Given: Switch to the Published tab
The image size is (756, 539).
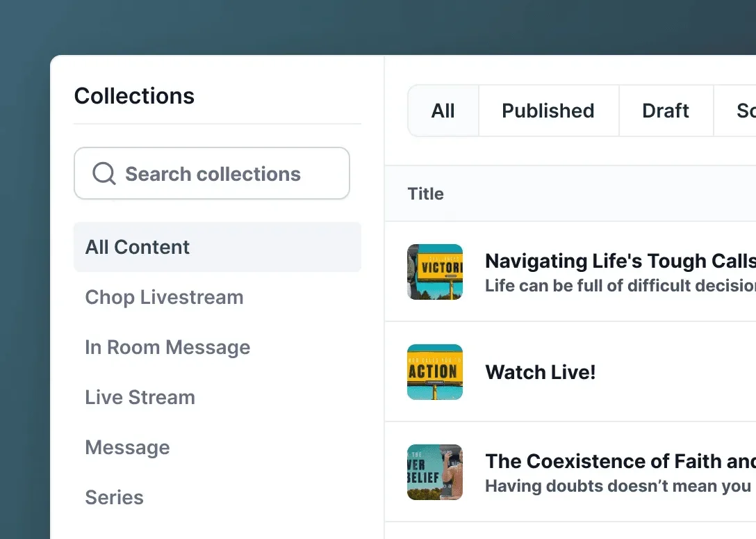Looking at the screenshot, I should click(x=548, y=111).
